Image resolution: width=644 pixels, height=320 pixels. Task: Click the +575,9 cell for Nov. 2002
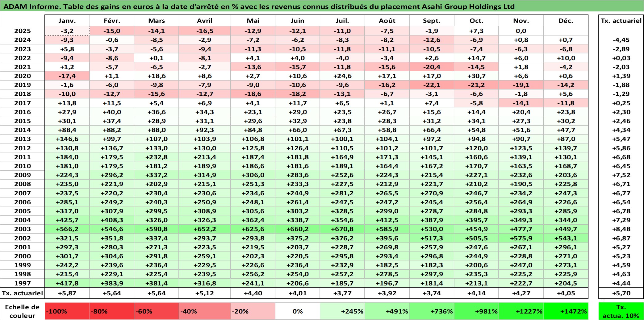pyautogui.click(x=521, y=238)
